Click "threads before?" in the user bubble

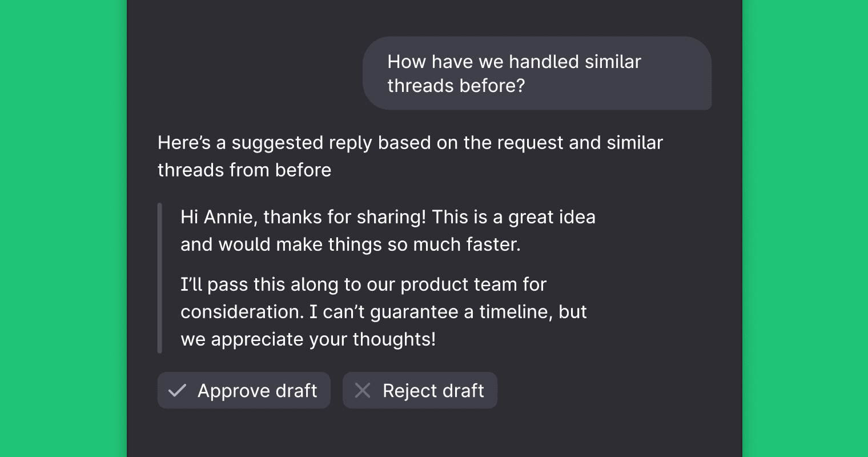(456, 86)
